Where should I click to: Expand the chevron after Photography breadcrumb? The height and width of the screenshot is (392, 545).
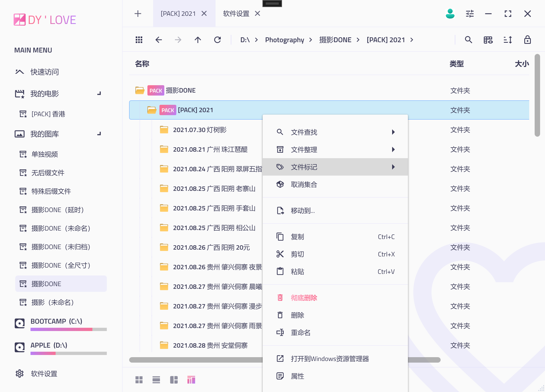point(311,40)
